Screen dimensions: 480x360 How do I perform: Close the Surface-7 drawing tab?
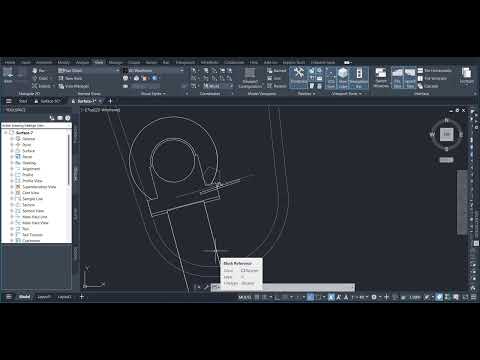click(x=100, y=101)
